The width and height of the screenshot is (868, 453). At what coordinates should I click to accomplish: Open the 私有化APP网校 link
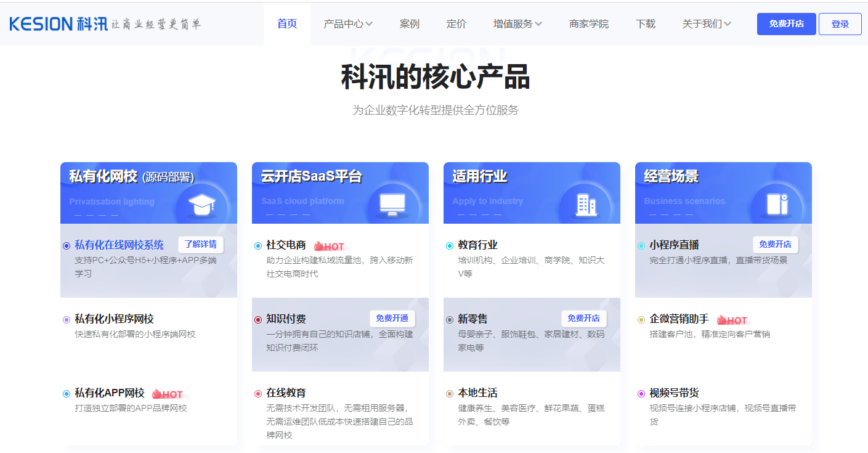point(110,393)
